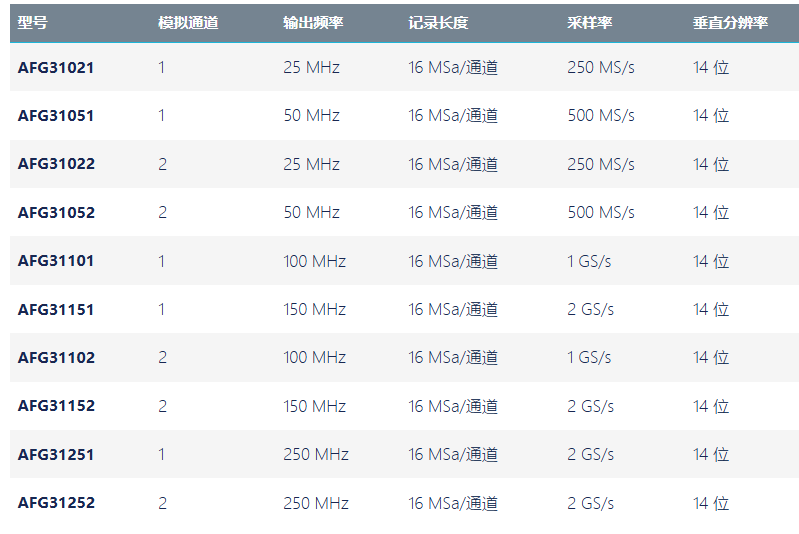Select AFG31151 in the model column
This screenshot has height=534, width=799.
coord(56,310)
